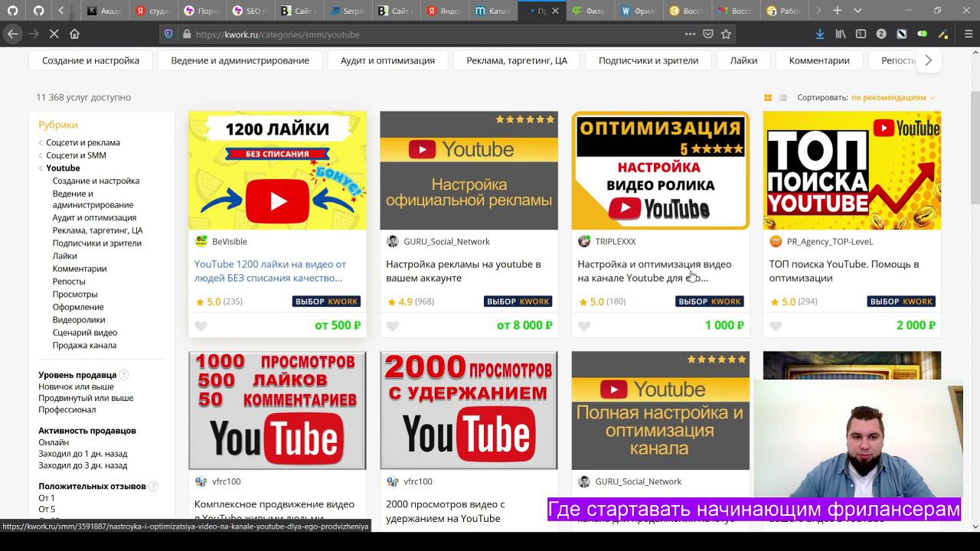
Task: Click TRIPLEXXX seller avatar
Action: point(584,241)
